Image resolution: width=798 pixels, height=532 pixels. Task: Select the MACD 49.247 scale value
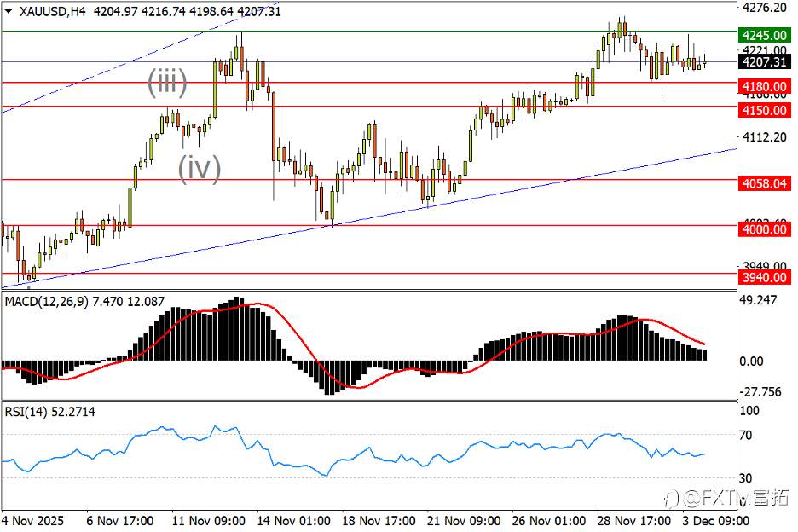point(758,300)
